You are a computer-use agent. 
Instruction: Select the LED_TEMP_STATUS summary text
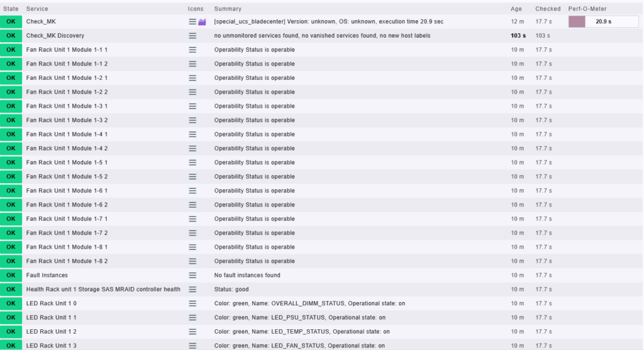302,332
